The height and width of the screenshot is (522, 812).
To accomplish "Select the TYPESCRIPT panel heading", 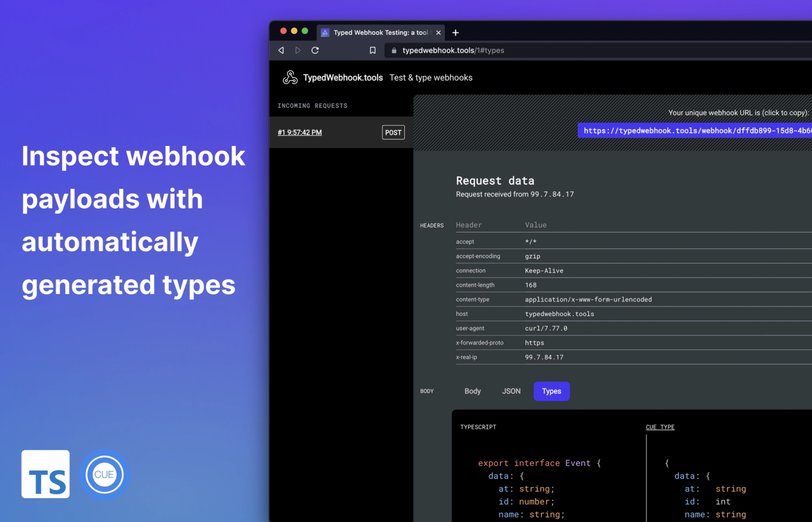I will 477,426.
